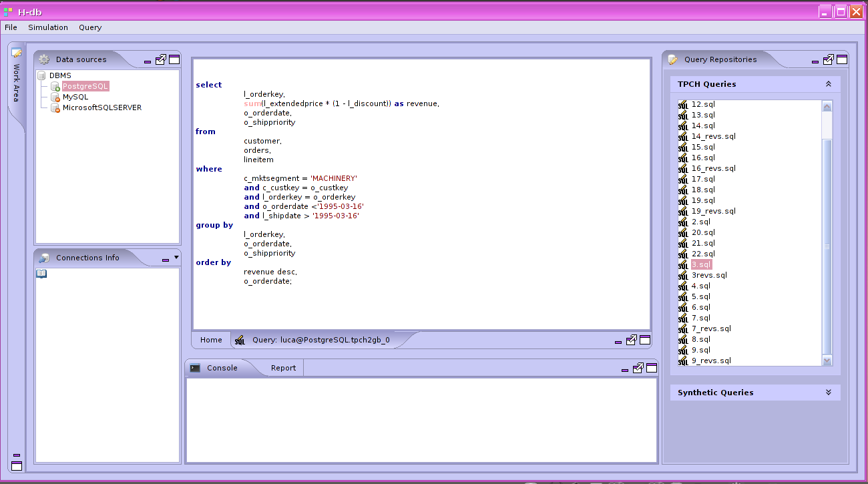Open the Query menu
This screenshot has height=484, width=868.
pyautogui.click(x=90, y=27)
